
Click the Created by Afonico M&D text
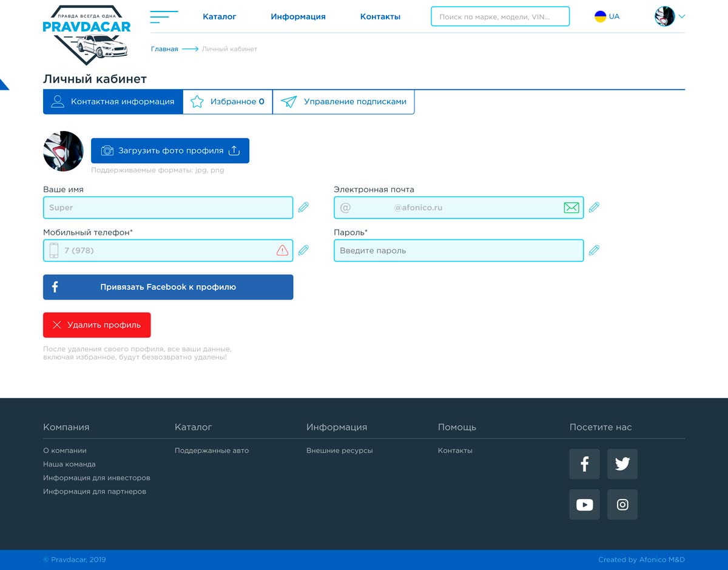coord(641,560)
